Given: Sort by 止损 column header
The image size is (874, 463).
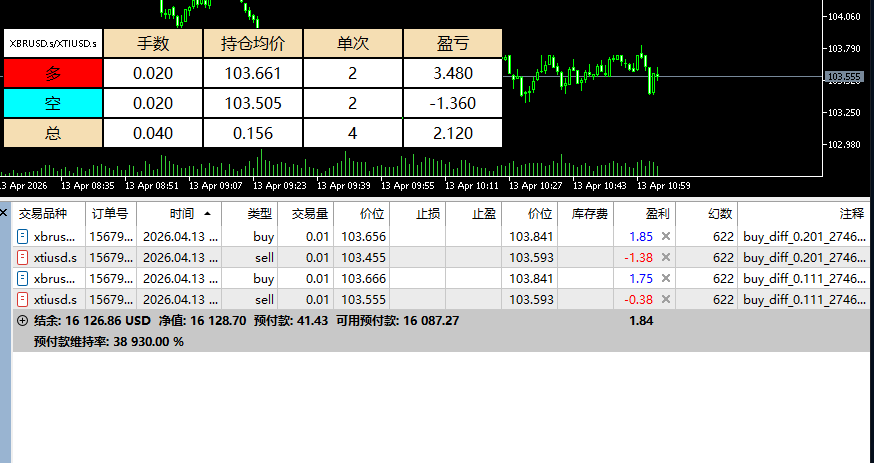Looking at the screenshot, I should [417, 213].
